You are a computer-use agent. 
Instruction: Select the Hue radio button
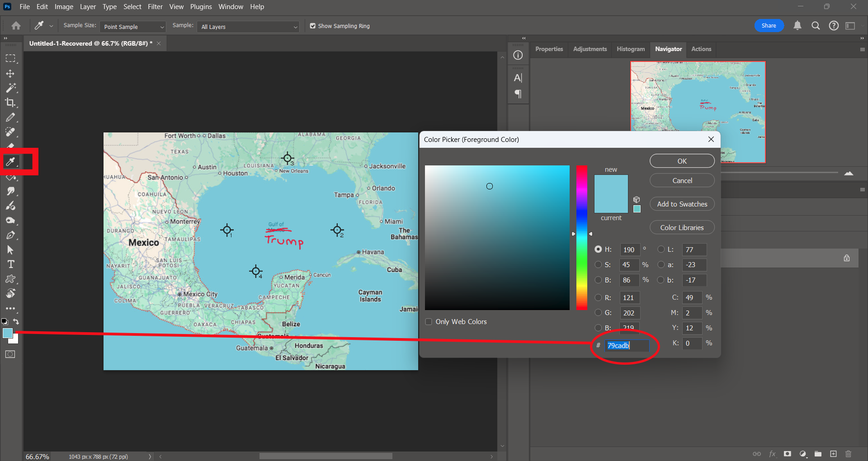(598, 249)
